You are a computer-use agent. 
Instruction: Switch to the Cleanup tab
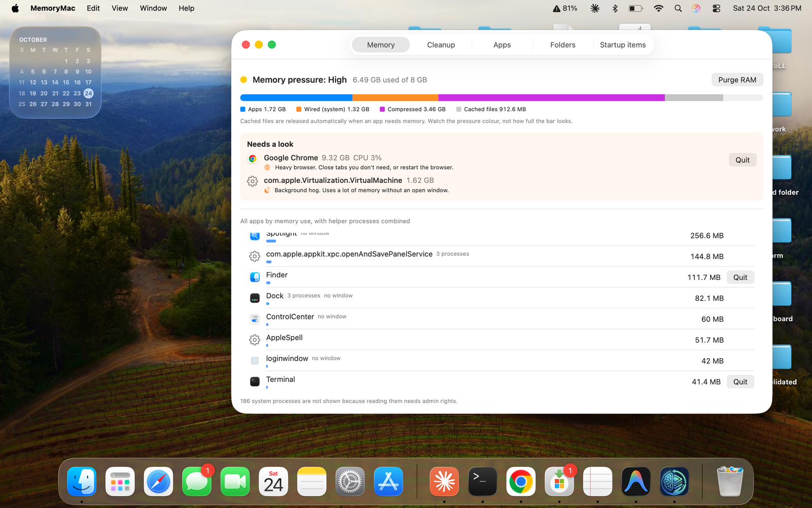coord(441,45)
